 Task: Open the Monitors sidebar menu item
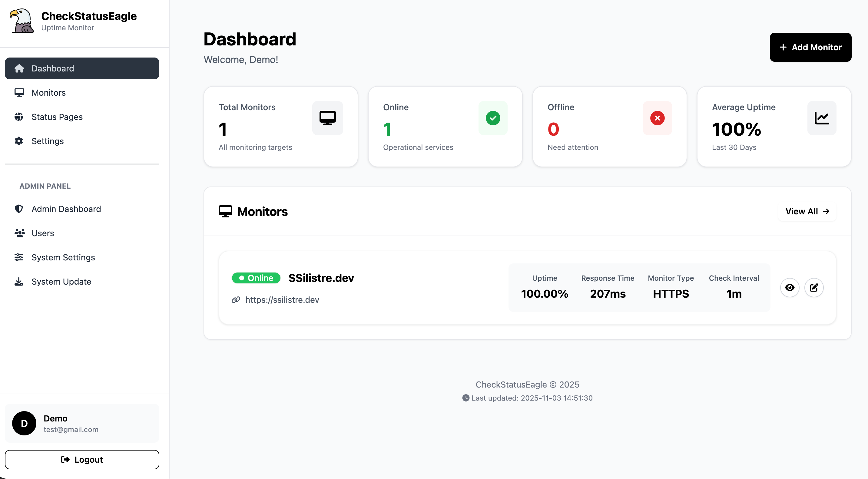48,93
